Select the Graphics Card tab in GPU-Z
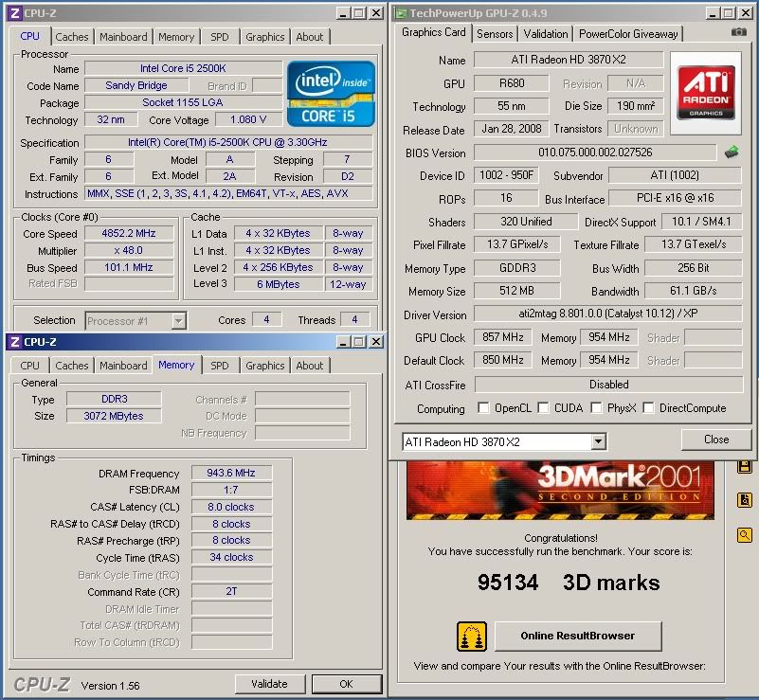Viewport: 759px width, 700px height. [433, 32]
